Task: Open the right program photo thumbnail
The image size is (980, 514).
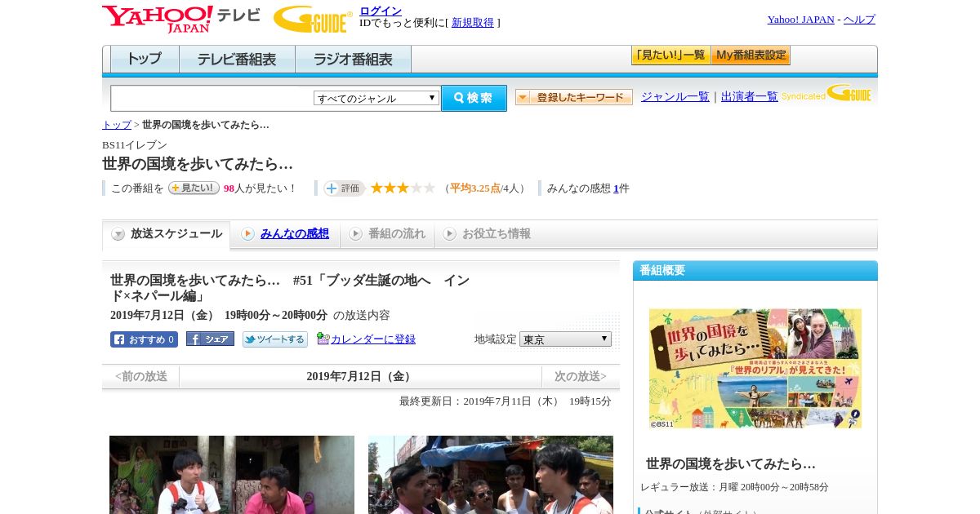Action: tap(491, 475)
